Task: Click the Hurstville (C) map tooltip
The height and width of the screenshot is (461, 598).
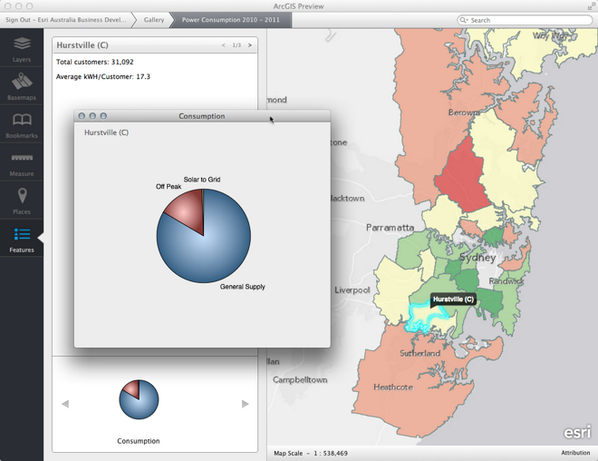Action: [x=453, y=299]
